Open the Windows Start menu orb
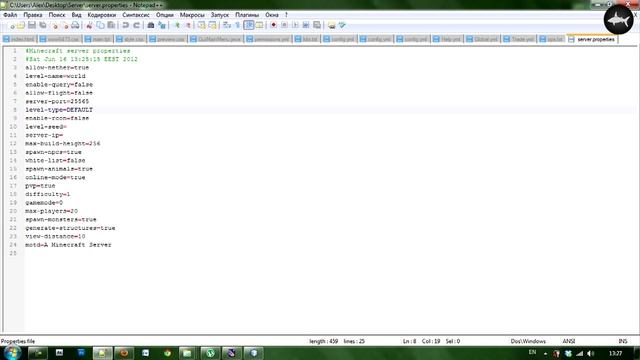640x360 pixels. pos(13,353)
